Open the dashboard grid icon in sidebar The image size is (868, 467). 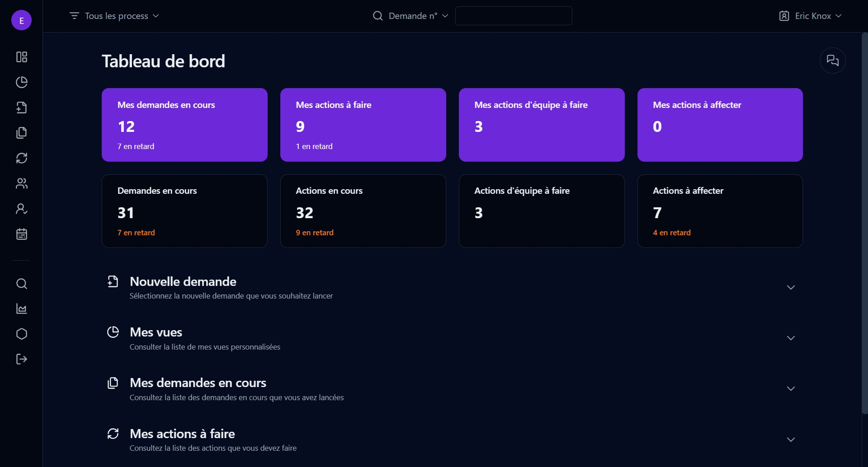click(22, 57)
